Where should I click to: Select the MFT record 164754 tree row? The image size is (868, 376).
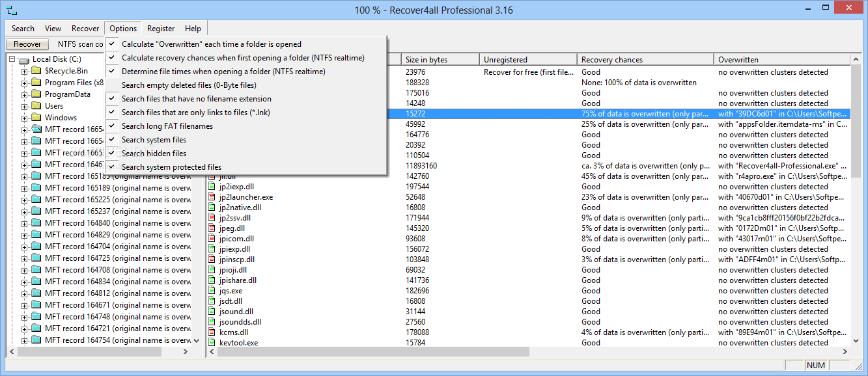118,340
